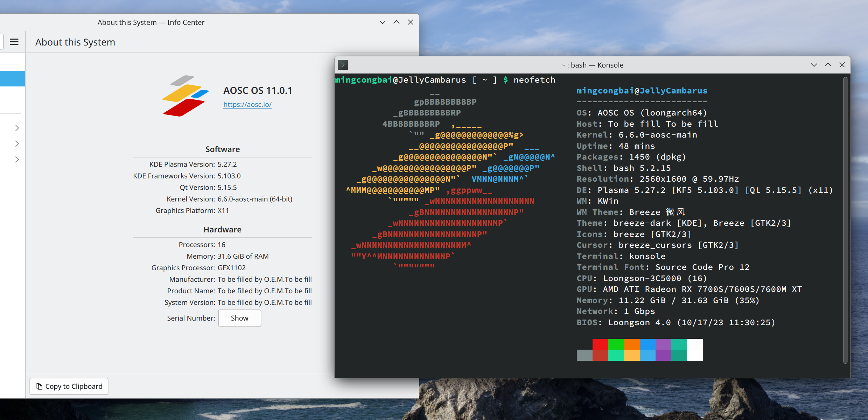
Task: Maximize the Konsole window
Action: pyautogui.click(x=828, y=65)
